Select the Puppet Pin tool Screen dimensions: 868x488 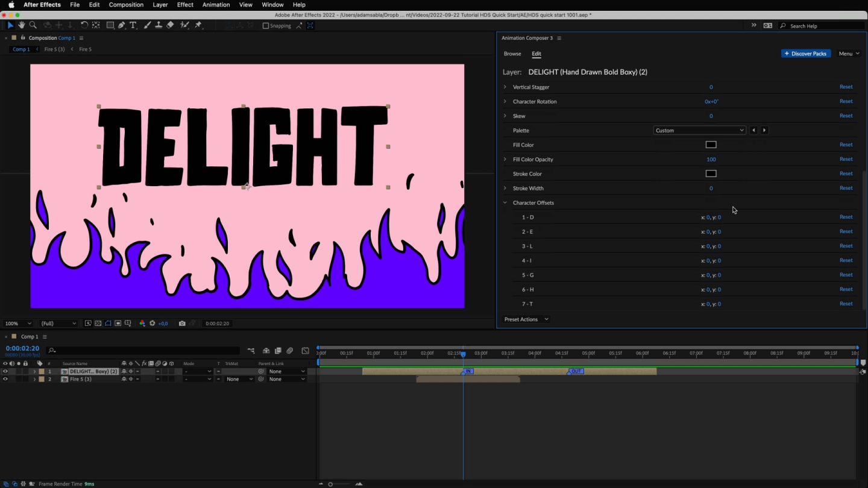(198, 25)
